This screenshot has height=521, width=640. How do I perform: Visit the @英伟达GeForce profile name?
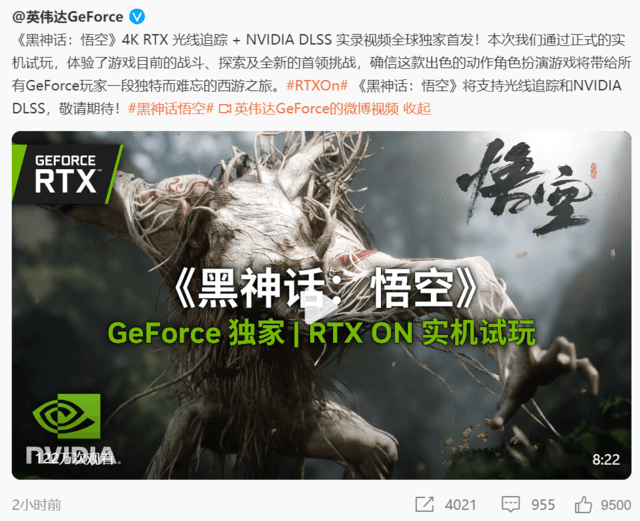pyautogui.click(x=67, y=17)
